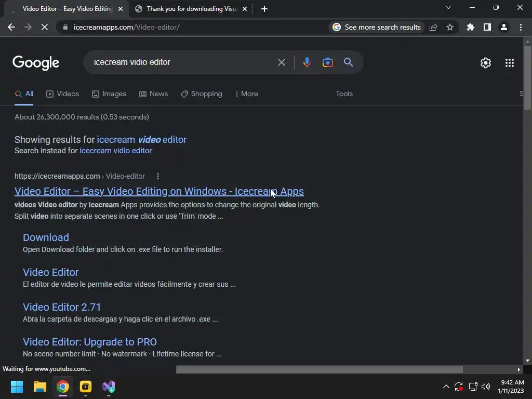Screen dimensions: 532x399
Task: Open the Chrome profile icon
Action: [x=504, y=27]
